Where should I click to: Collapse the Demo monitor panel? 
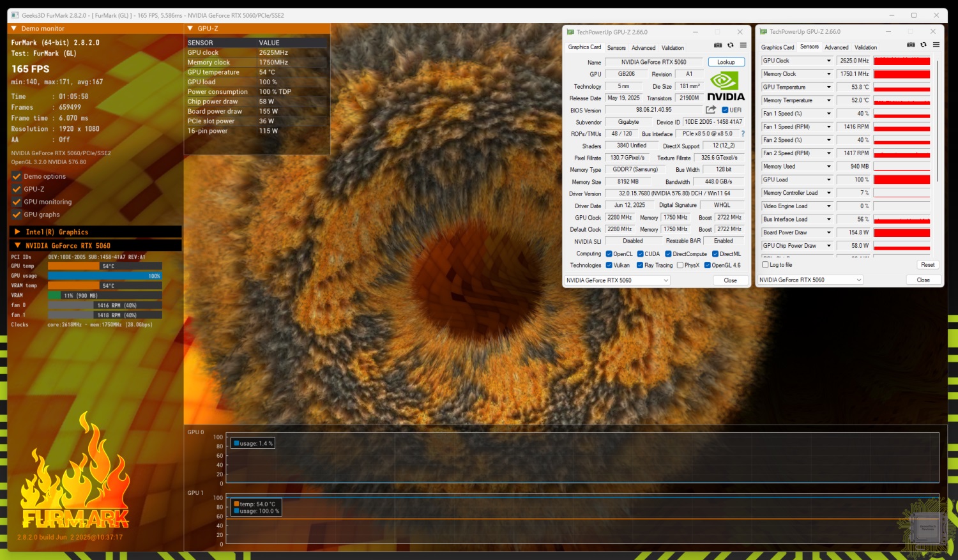click(14, 28)
